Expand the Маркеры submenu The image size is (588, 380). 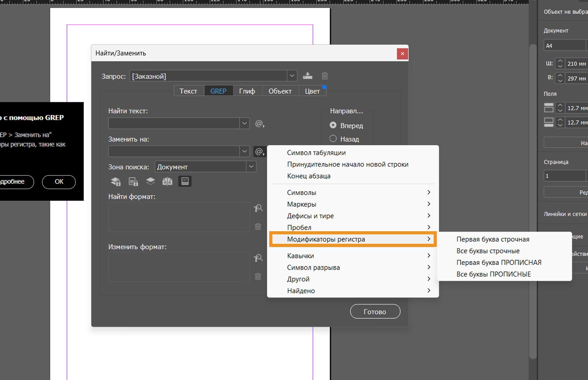(x=353, y=204)
